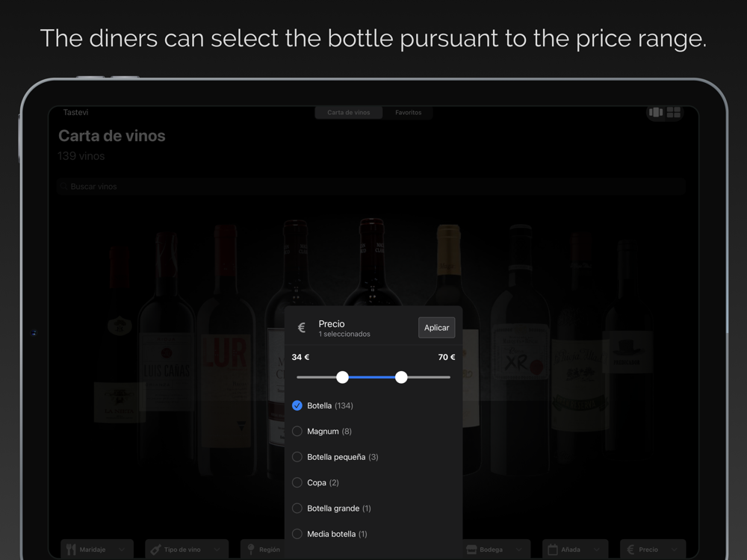The width and height of the screenshot is (747, 560).
Task: Click the Añada calendar icon
Action: click(553, 550)
